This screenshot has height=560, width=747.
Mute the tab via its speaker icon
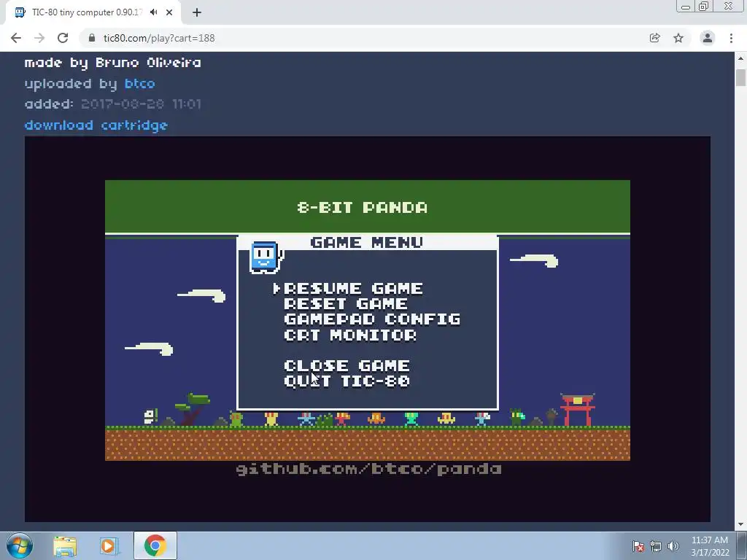pyautogui.click(x=153, y=12)
